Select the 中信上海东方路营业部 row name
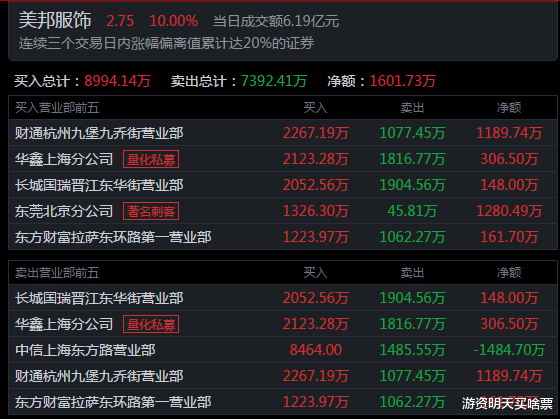This screenshot has height=419, width=560. 85,350
